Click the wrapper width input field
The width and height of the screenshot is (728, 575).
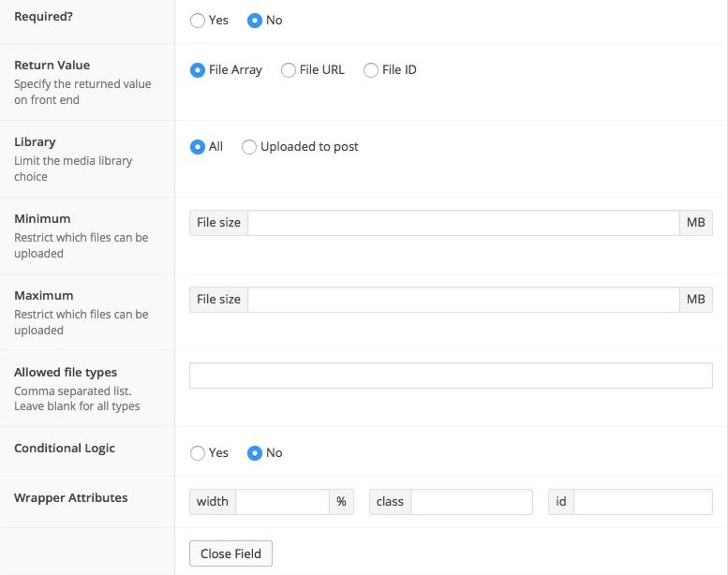282,502
